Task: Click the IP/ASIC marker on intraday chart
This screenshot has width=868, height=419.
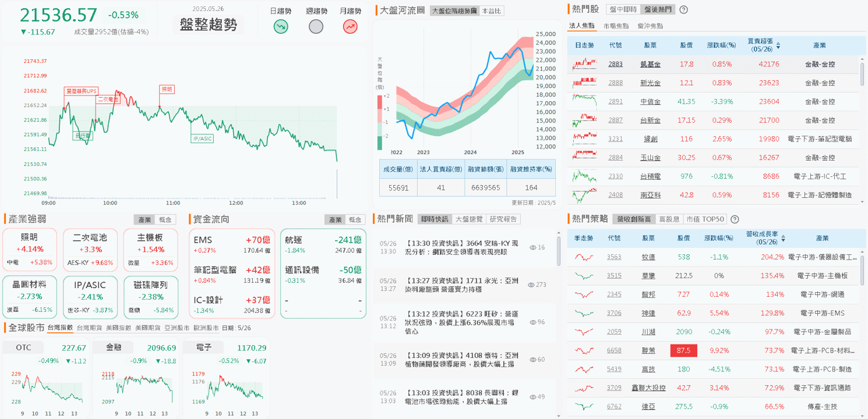Action: [202, 139]
